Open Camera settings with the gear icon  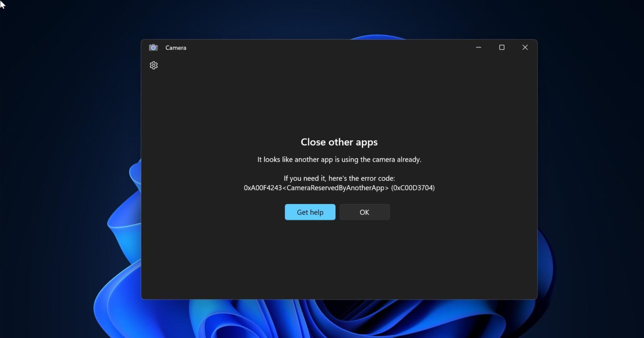coord(153,65)
